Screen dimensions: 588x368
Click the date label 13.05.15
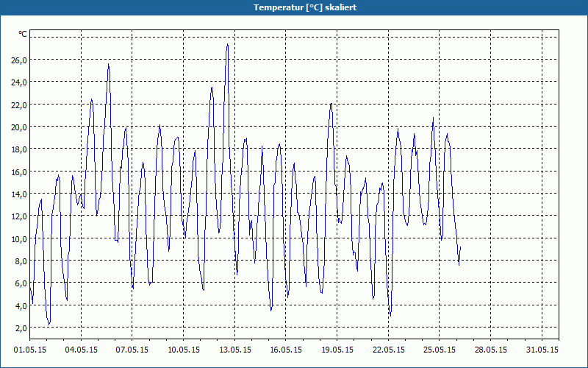[235, 350]
